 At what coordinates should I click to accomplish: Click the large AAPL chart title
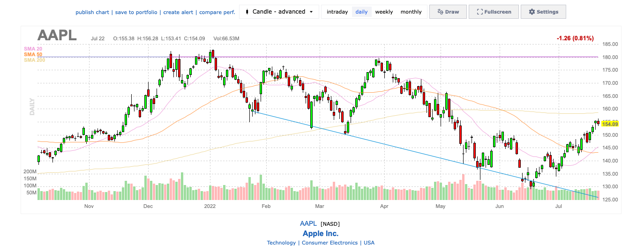[57, 36]
